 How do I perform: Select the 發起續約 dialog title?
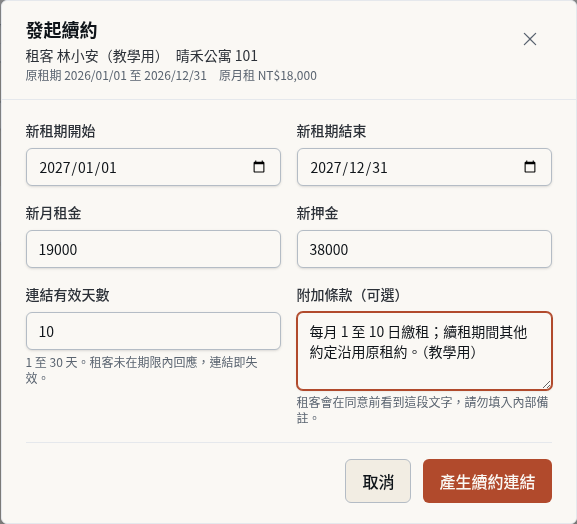(x=61, y=30)
